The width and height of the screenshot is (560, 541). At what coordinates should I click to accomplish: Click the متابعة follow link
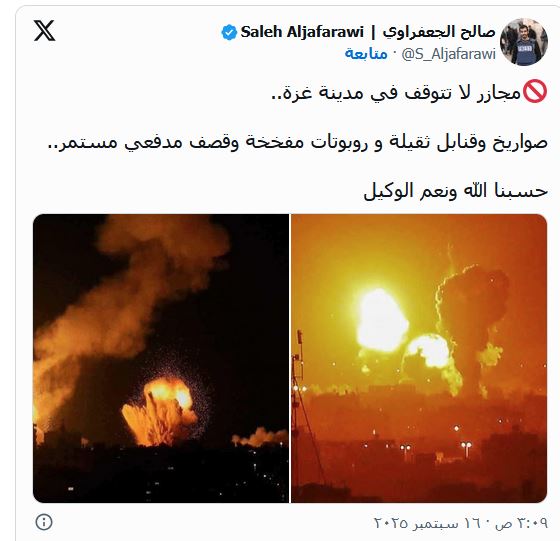(366, 54)
